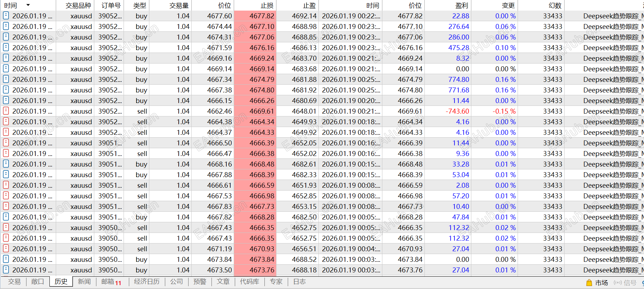Switch to the 交易 tab
This screenshot has width=644, height=289.
click(14, 282)
